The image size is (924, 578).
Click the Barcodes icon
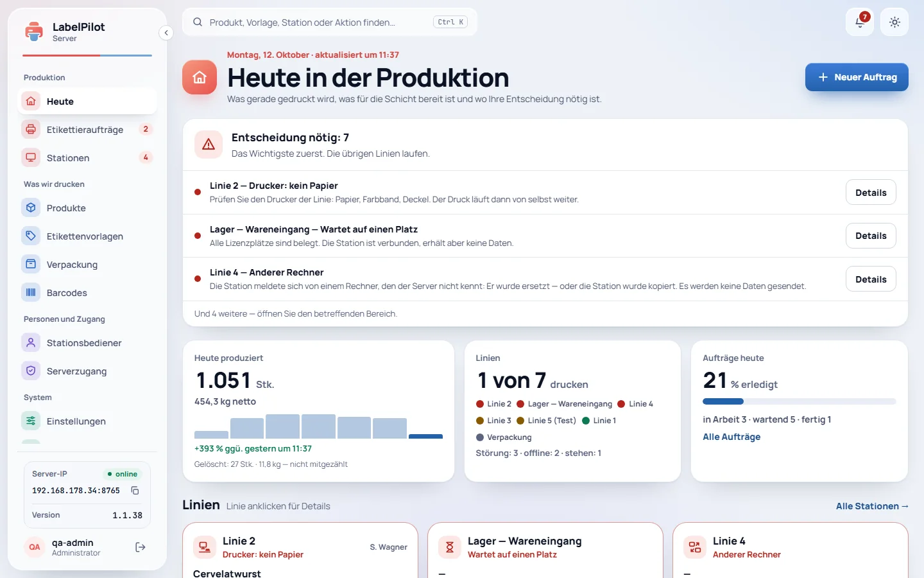[x=31, y=293]
